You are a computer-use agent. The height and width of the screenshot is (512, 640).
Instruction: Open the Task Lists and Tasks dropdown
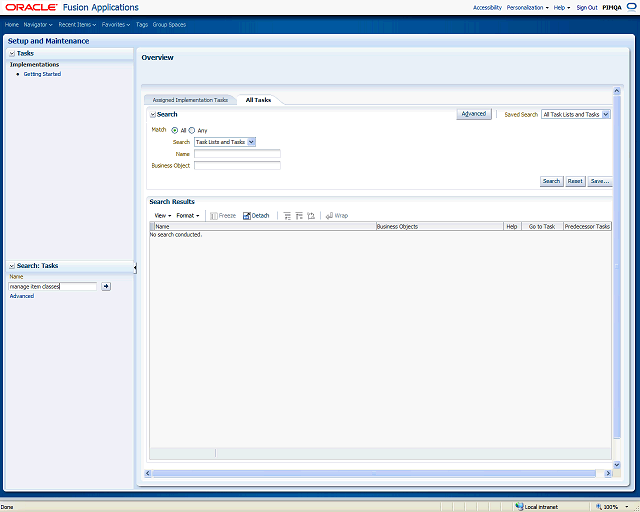[x=251, y=142]
